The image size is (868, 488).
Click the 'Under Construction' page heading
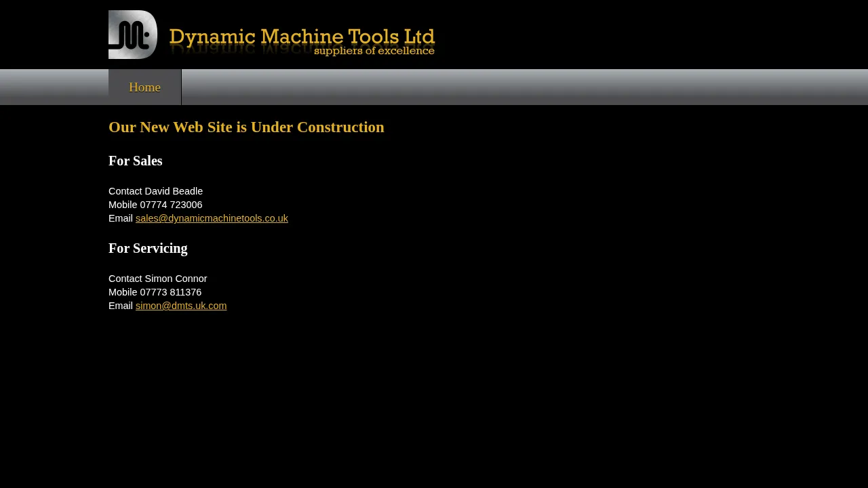246,127
